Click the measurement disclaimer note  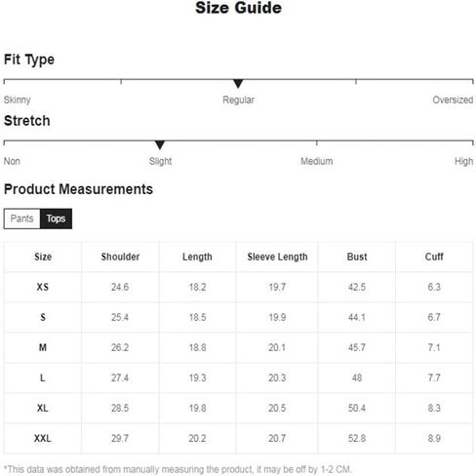point(178,469)
